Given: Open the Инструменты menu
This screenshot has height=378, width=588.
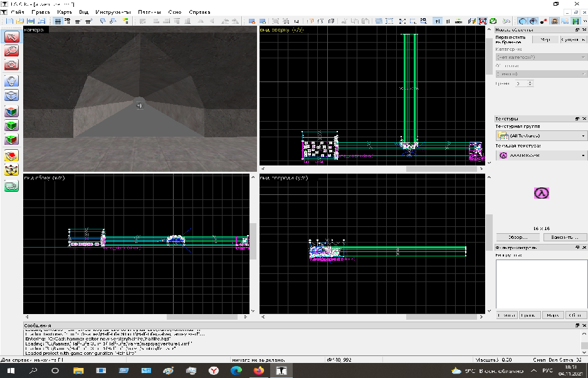Looking at the screenshot, I should [x=113, y=12].
